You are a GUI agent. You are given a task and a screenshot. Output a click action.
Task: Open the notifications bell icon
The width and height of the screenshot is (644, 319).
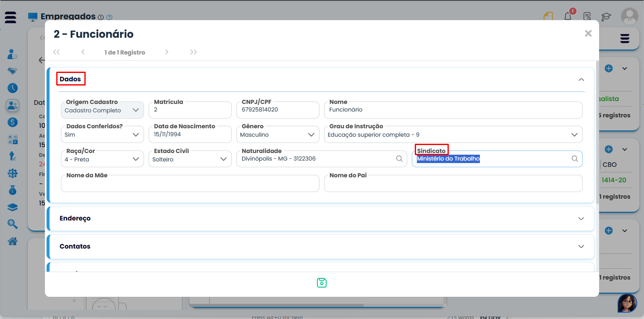568,17
